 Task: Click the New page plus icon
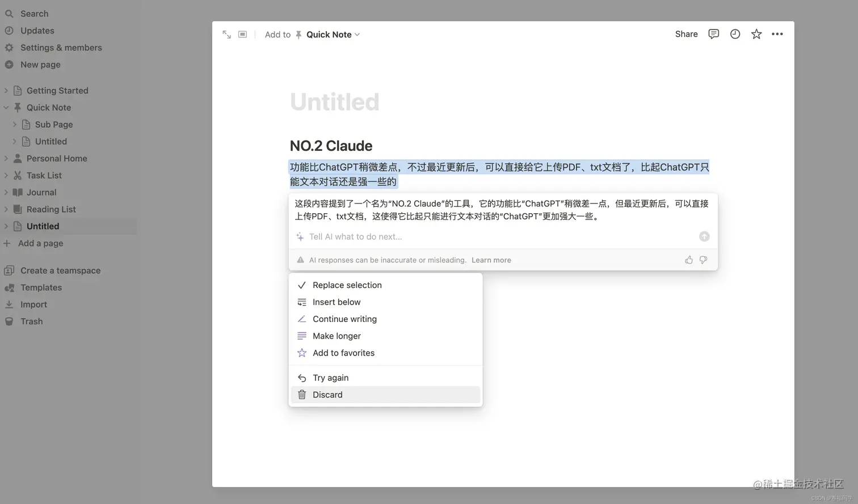tap(9, 65)
